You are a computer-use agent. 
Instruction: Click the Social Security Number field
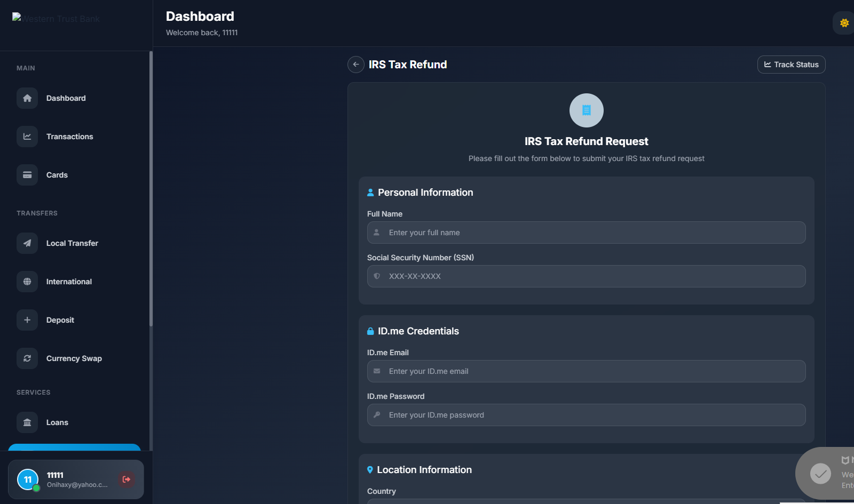tap(587, 276)
